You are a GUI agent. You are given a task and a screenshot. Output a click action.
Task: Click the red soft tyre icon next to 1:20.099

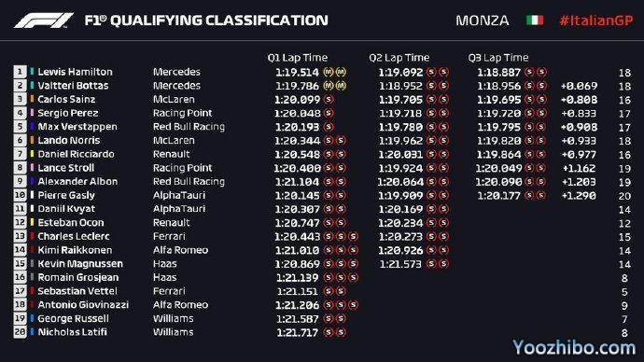pos(329,99)
